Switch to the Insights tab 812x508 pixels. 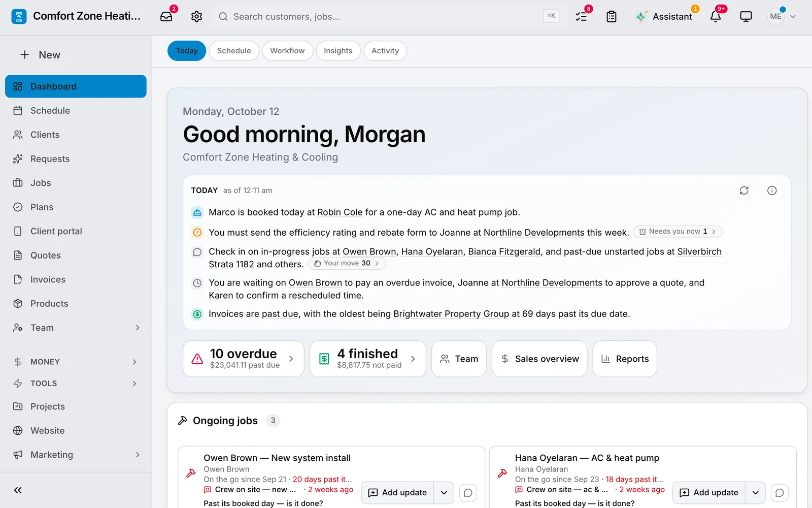(338, 51)
